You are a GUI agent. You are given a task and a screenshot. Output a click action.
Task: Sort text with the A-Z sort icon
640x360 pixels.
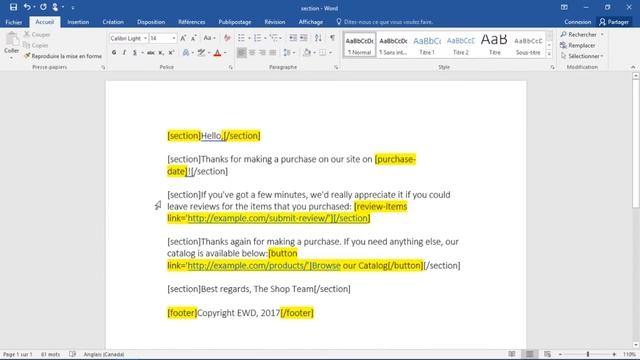(x=318, y=38)
